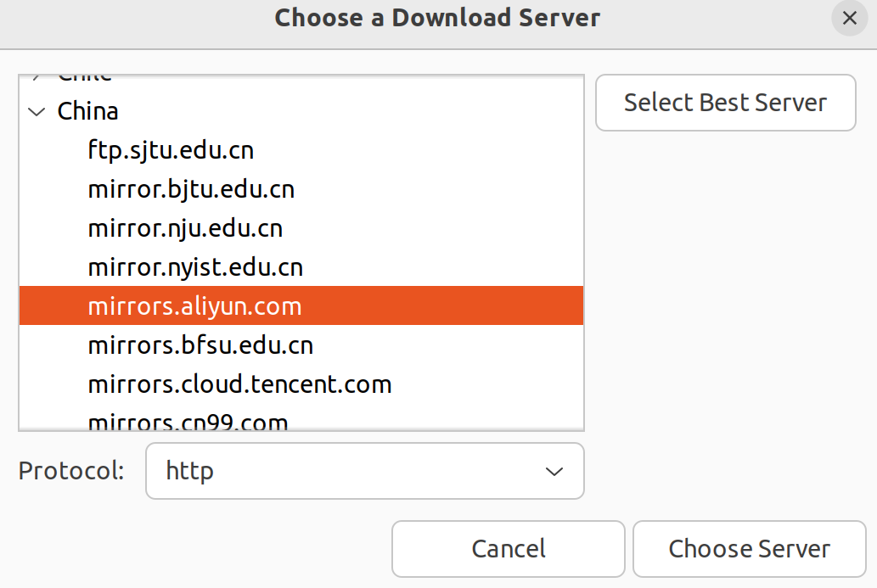877x588 pixels.
Task: Click the Protocol dropdown chevron arrow
Action: click(x=554, y=471)
